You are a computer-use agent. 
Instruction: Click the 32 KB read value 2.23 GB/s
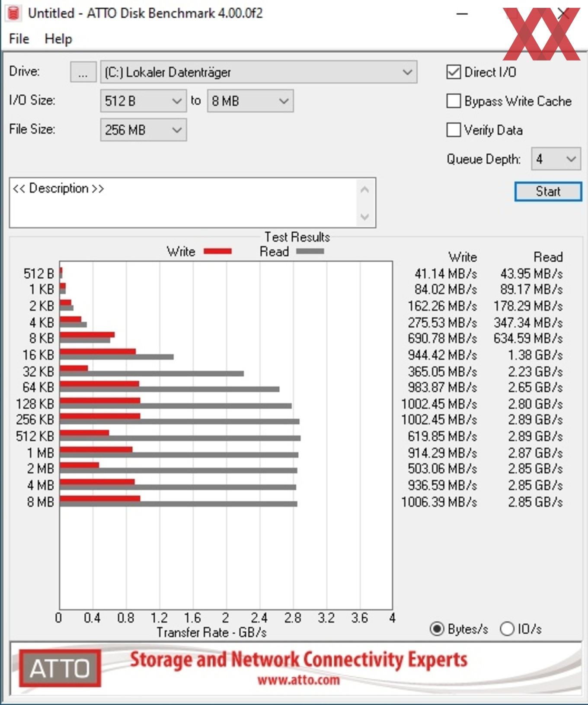[535, 372]
